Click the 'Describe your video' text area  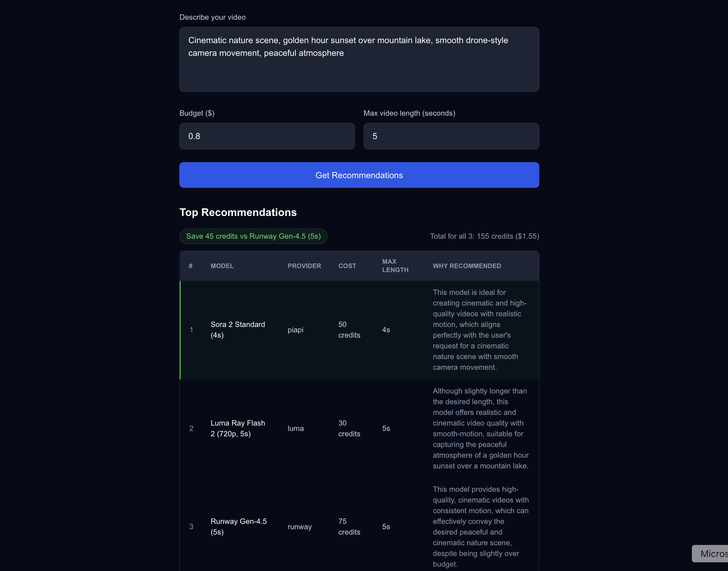point(359,60)
